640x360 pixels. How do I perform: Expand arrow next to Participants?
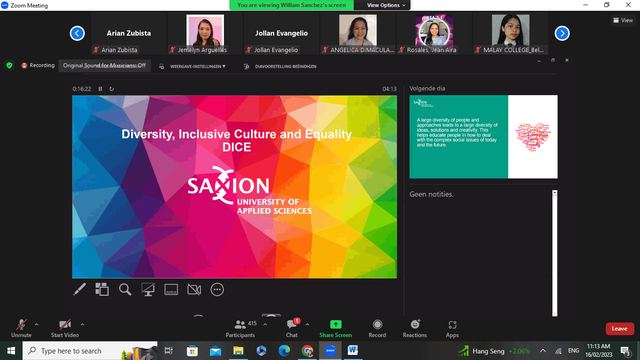pos(265,324)
